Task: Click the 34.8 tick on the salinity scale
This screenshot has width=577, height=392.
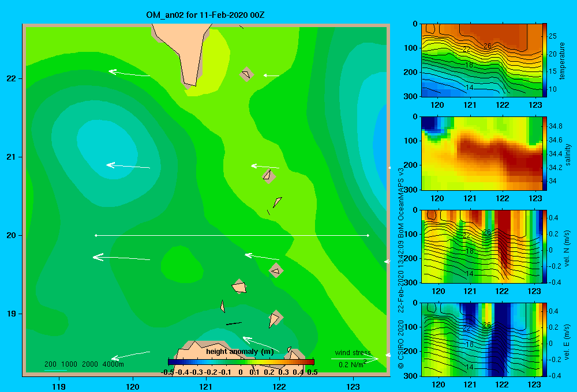Action: pyautogui.click(x=555, y=126)
